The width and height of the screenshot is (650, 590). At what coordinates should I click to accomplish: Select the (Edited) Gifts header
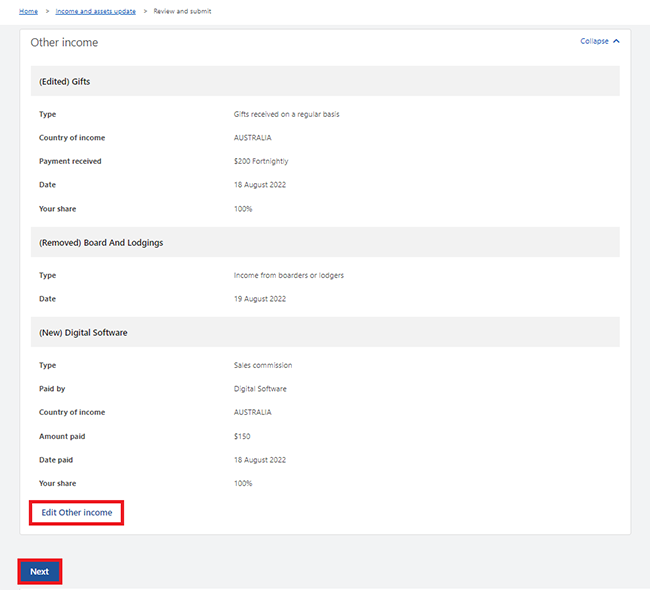[325, 81]
